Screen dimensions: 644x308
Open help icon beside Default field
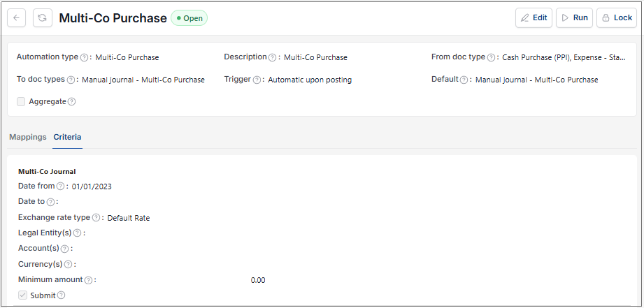click(x=464, y=80)
